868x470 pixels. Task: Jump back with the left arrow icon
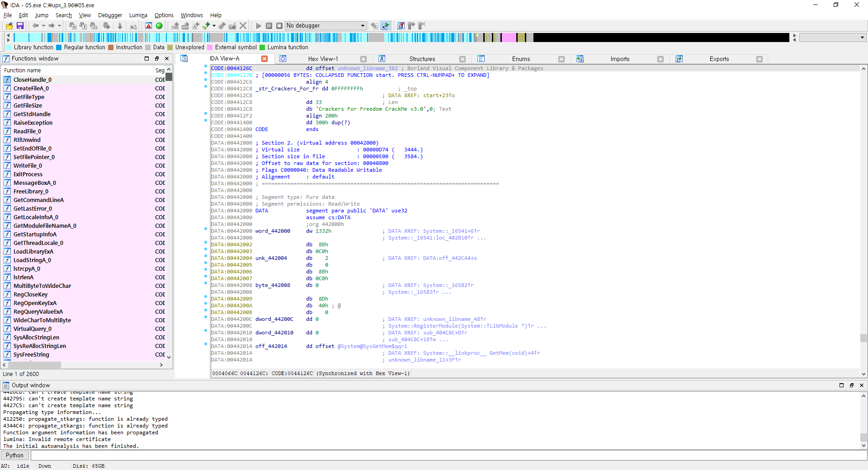coord(35,26)
